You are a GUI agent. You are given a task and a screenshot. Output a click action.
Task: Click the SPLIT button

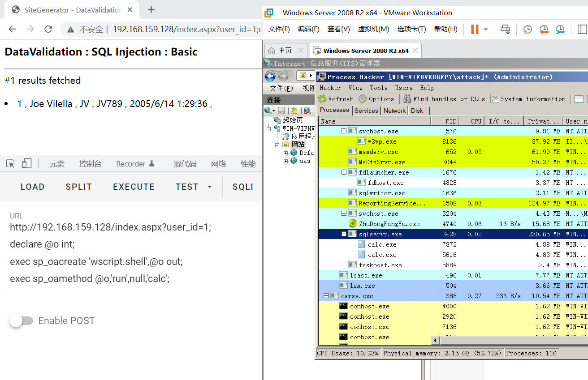(79, 187)
